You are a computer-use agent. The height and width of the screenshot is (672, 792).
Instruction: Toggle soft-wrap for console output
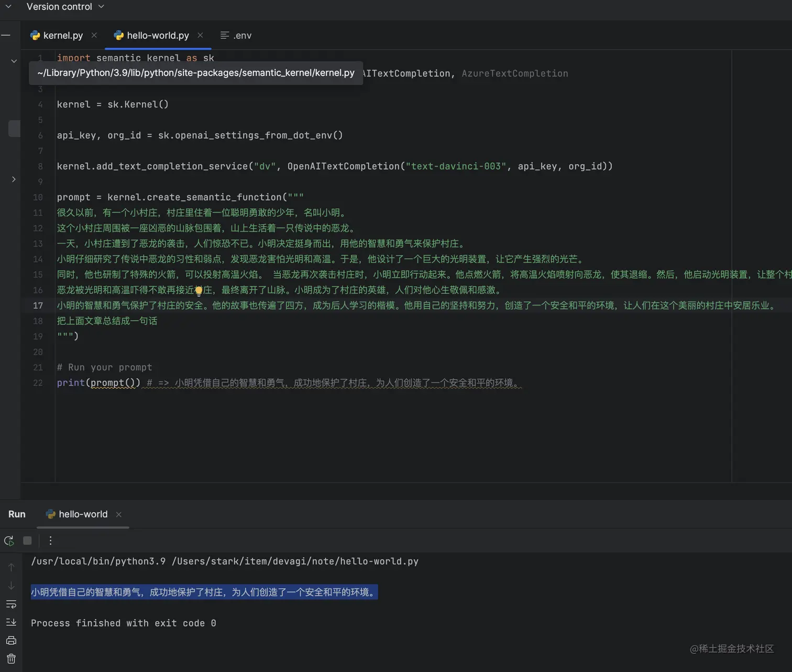11,604
